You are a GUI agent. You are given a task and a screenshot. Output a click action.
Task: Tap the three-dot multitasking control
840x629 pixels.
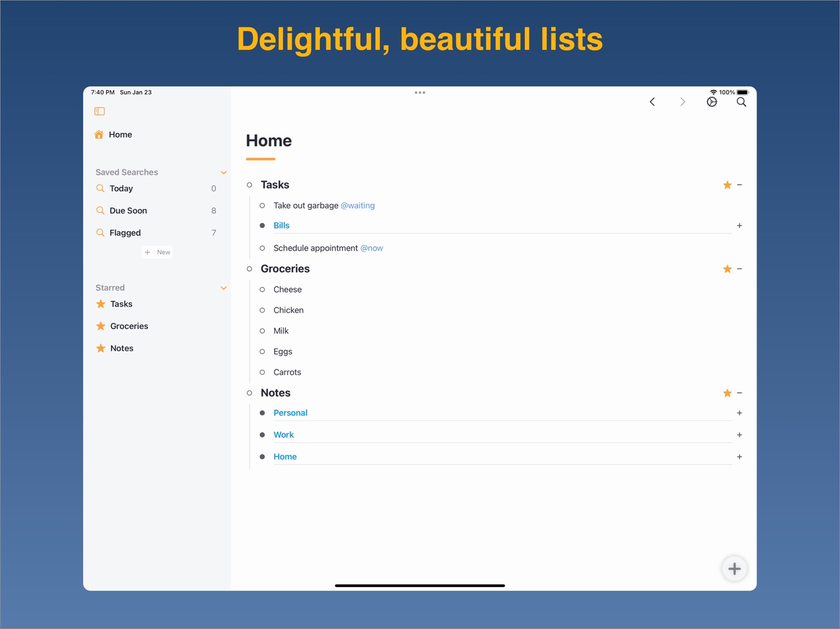[420, 92]
